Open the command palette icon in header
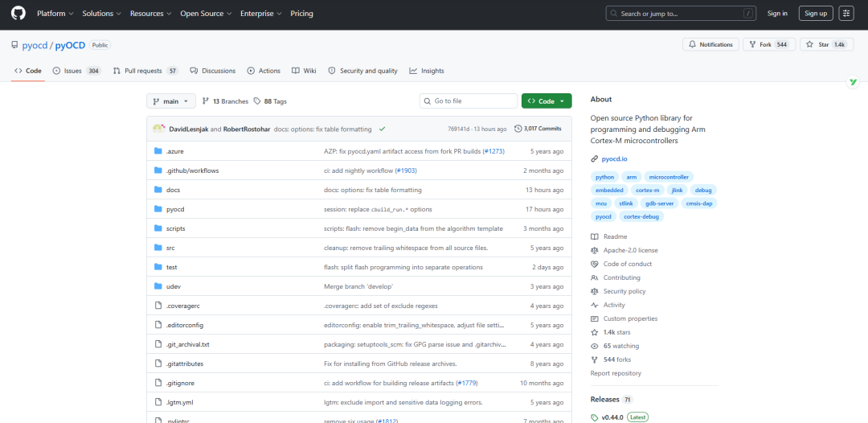The height and width of the screenshot is (423, 868). [846, 14]
